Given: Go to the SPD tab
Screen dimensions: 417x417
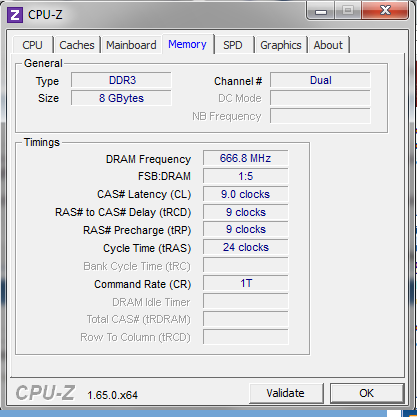Looking at the screenshot, I should [x=233, y=45].
